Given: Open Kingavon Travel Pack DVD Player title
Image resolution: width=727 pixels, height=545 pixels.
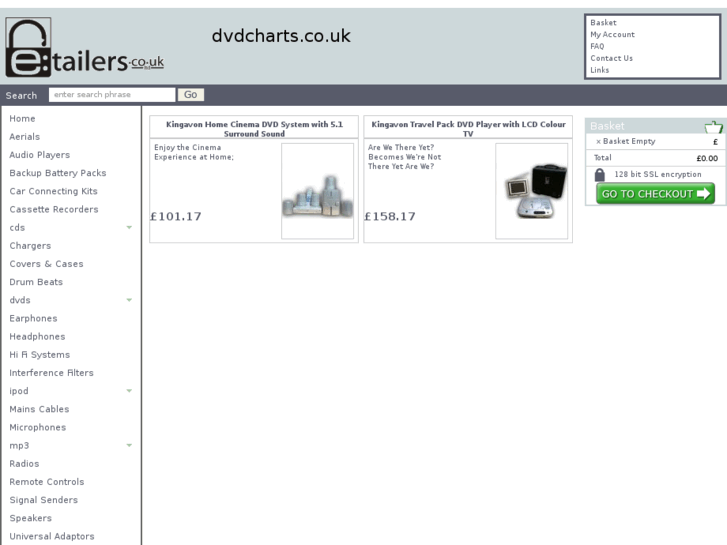Looking at the screenshot, I should point(468,129).
